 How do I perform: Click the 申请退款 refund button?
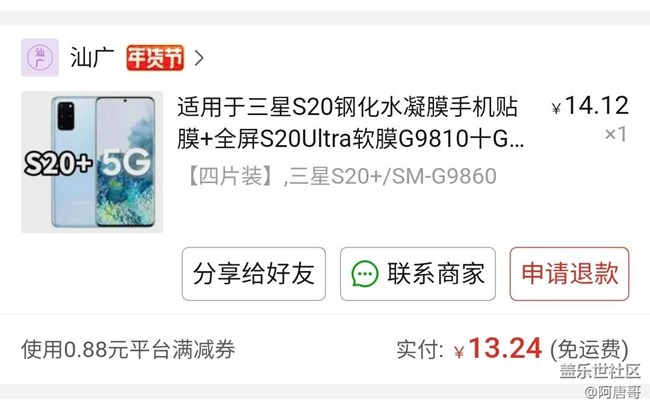[x=570, y=274]
